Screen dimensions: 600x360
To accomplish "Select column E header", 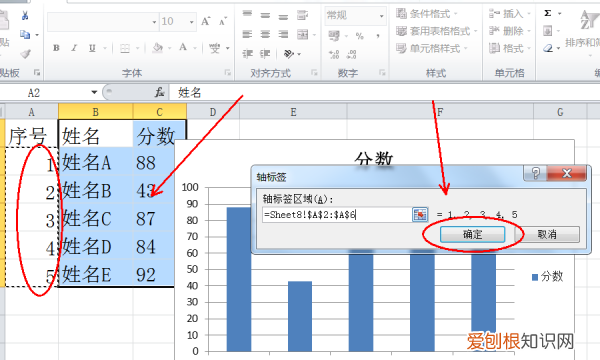I will [x=293, y=112].
